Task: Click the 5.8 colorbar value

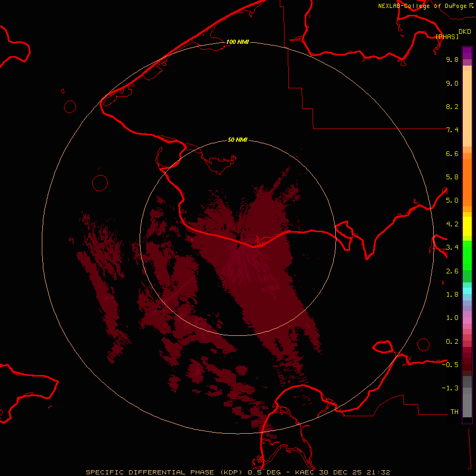Action: [x=452, y=177]
